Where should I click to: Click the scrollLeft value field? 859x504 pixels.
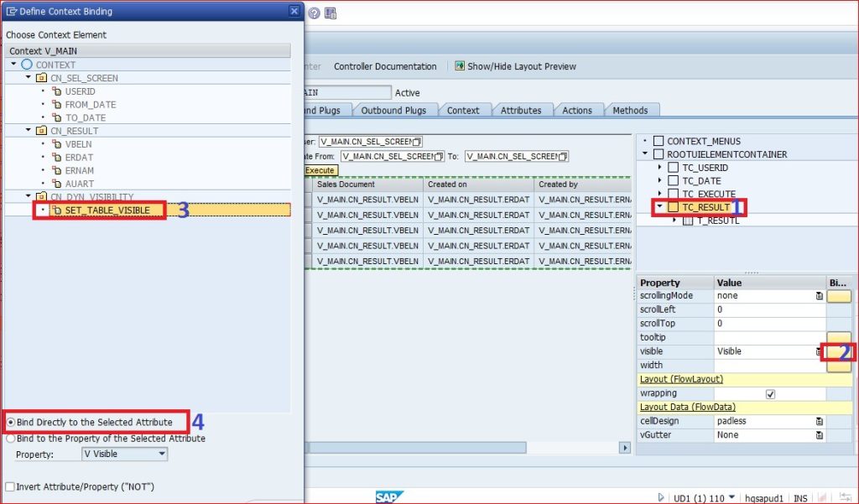point(770,309)
